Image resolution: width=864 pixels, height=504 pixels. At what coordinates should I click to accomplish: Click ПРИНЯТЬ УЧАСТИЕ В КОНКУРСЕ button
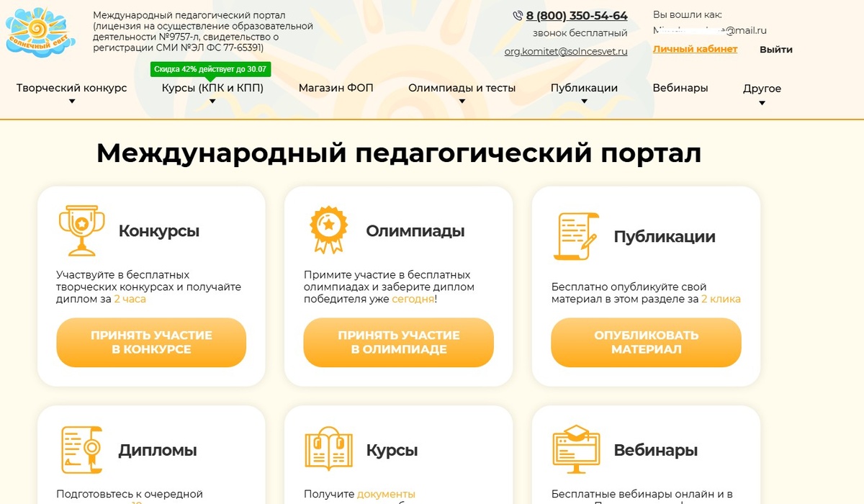(x=150, y=343)
